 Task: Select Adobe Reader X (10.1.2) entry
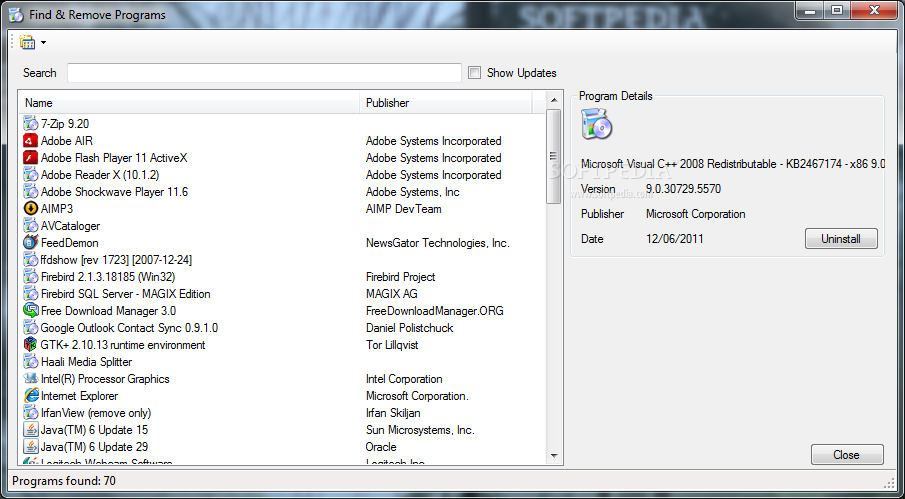[x=100, y=175]
